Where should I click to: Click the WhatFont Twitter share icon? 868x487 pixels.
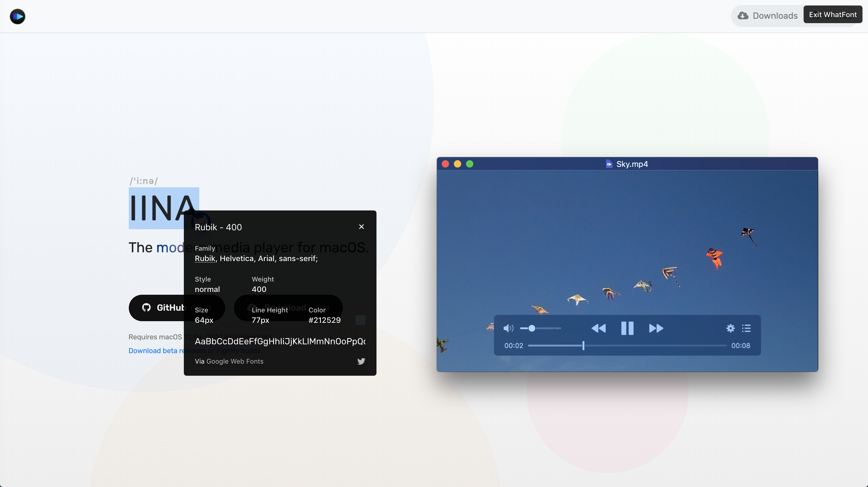click(361, 361)
